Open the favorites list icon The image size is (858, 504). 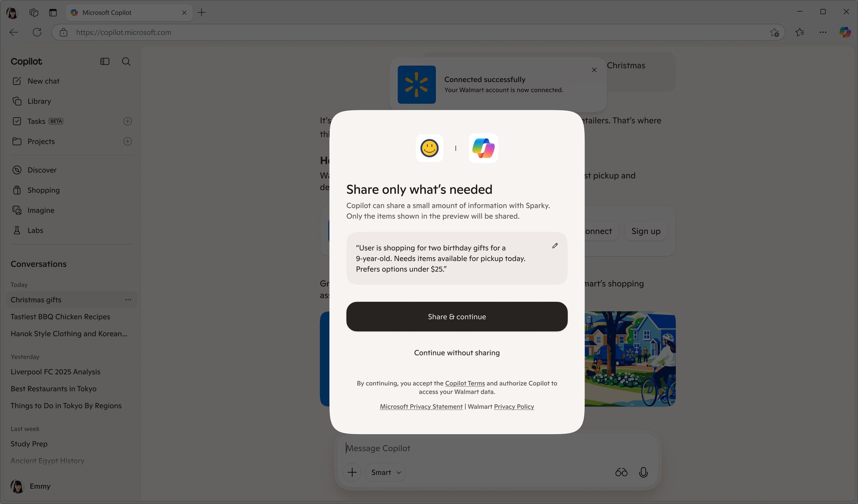click(x=800, y=32)
